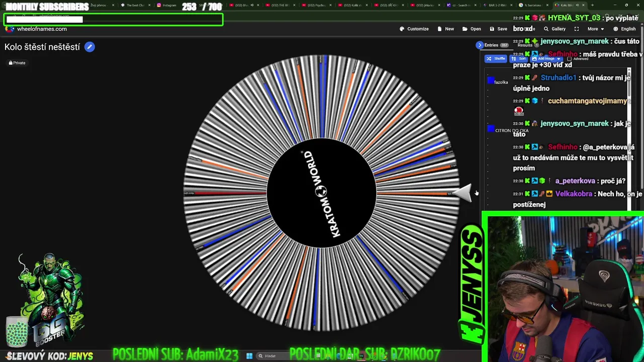Create a New wheel
The width and height of the screenshot is (644, 362).
tap(446, 29)
